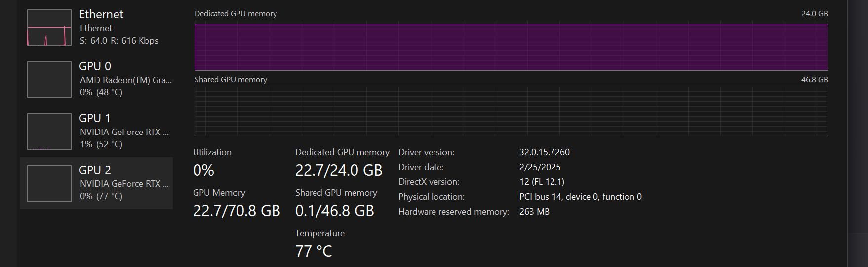Click the GPU 0 thumbnail graph
The height and width of the screenshot is (267, 868).
tap(49, 80)
